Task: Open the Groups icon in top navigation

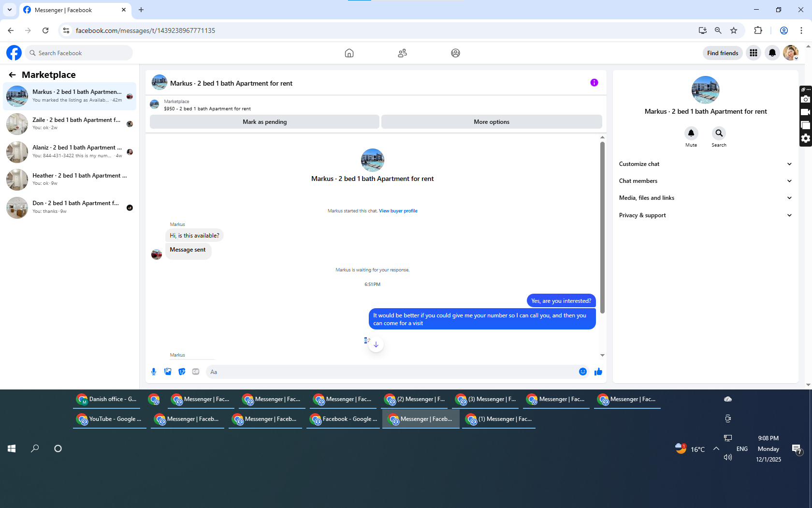Action: pyautogui.click(x=455, y=53)
